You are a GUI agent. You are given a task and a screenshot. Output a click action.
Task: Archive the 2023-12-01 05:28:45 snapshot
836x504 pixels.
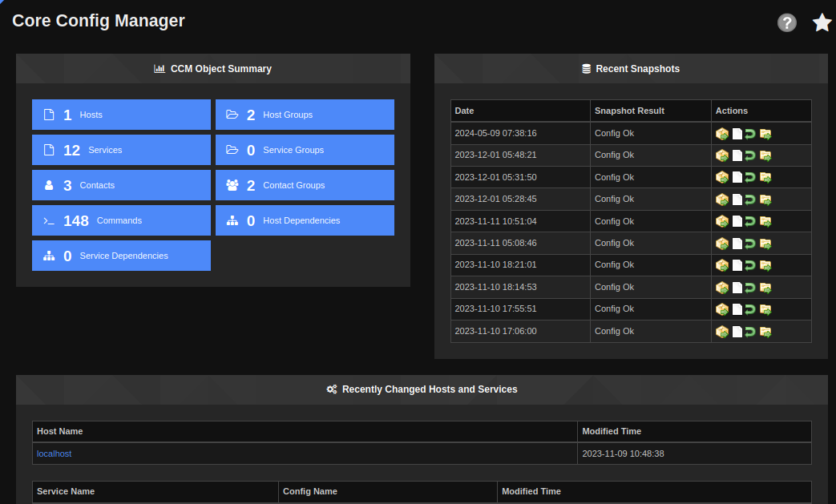765,200
